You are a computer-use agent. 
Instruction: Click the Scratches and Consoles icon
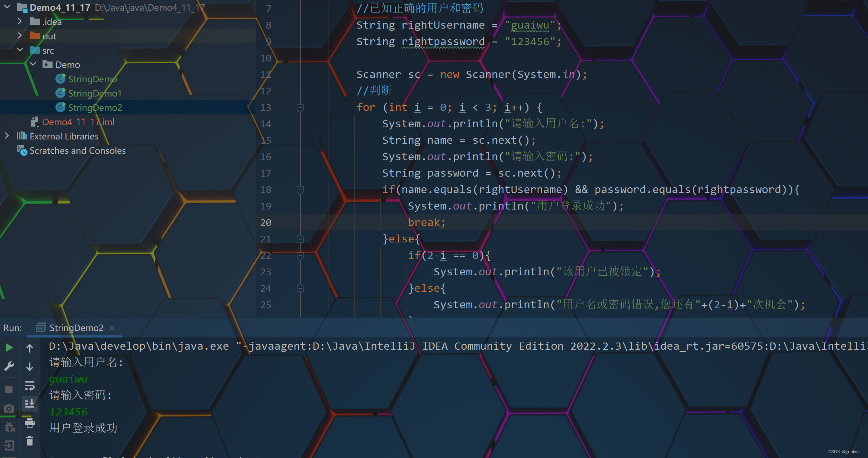pyautogui.click(x=21, y=151)
